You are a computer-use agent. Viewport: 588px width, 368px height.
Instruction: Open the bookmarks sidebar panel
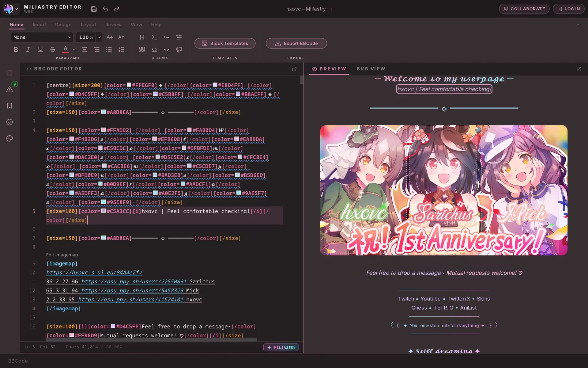tap(9, 105)
